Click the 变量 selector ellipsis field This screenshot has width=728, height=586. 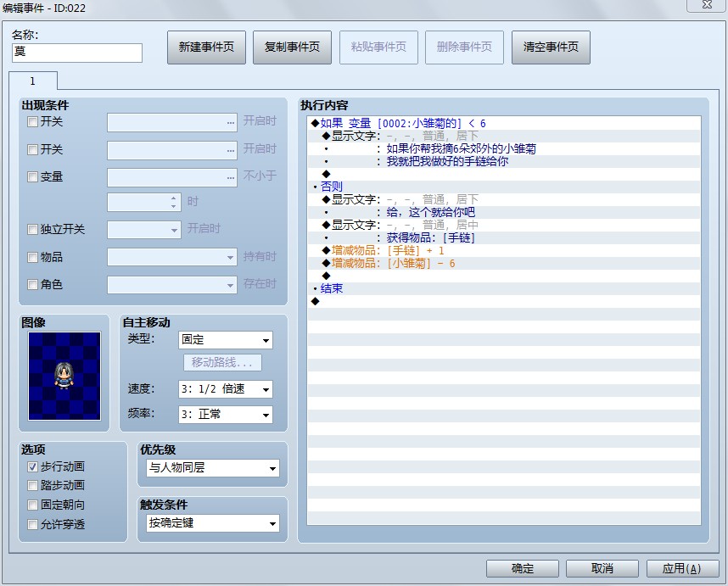[172, 178]
